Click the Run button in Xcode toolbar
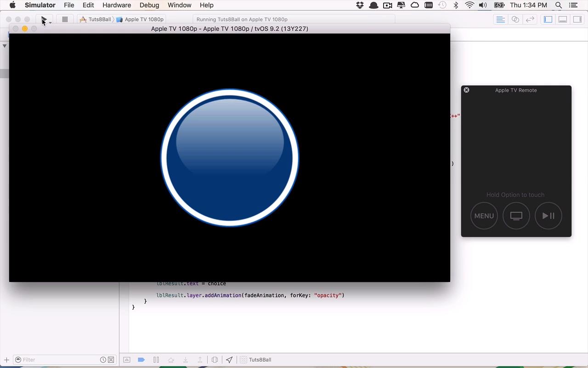This screenshot has width=588, height=368. pyautogui.click(x=44, y=19)
